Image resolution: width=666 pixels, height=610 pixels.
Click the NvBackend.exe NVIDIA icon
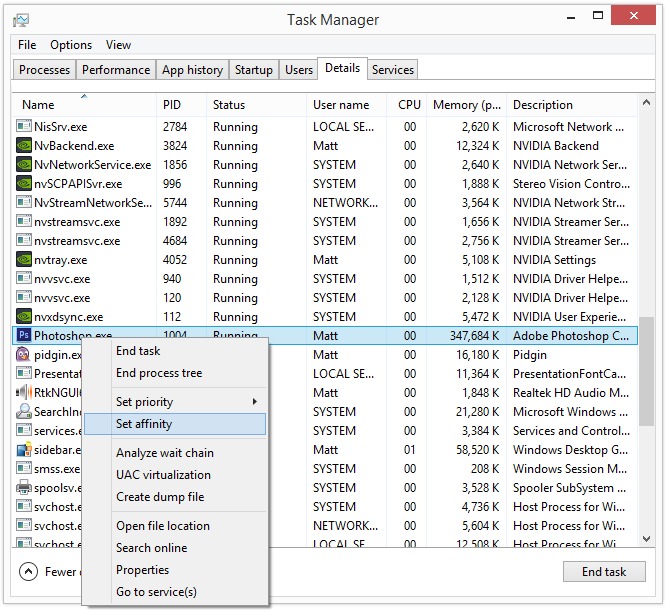tap(25, 146)
